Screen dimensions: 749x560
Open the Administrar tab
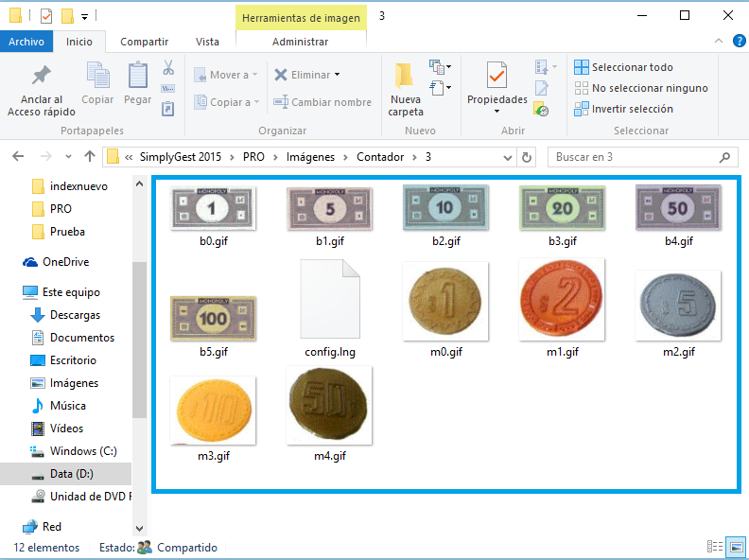[301, 42]
